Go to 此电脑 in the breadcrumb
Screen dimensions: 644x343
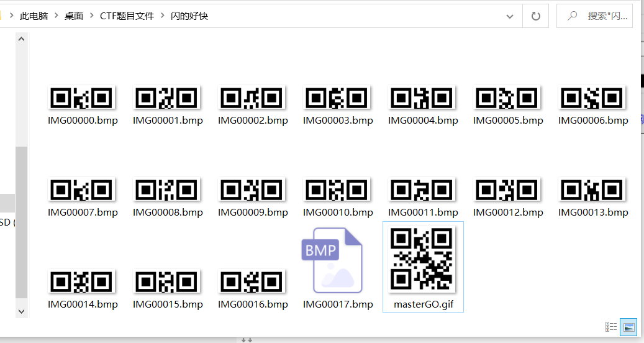pos(34,16)
